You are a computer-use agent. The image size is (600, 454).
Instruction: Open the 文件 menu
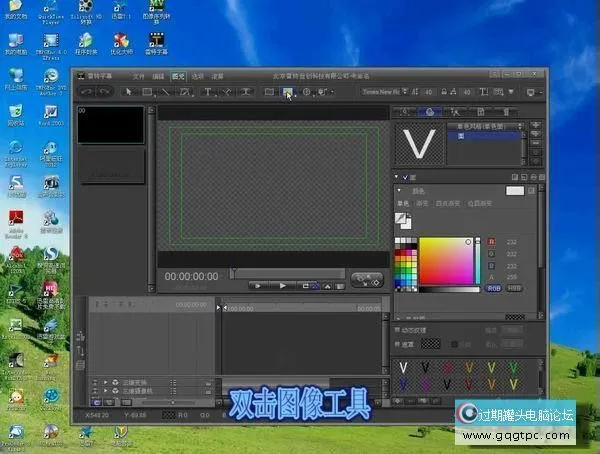pos(139,75)
